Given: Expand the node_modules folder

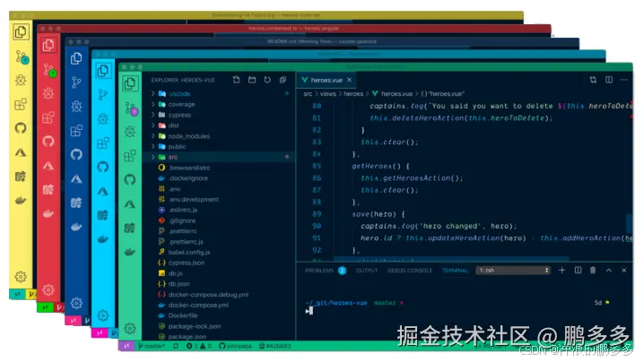Looking at the screenshot, I should pyautogui.click(x=182, y=135).
